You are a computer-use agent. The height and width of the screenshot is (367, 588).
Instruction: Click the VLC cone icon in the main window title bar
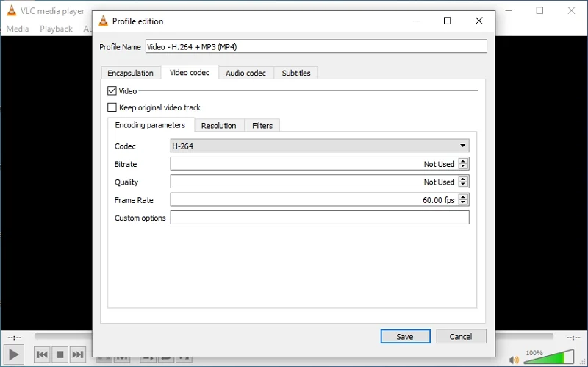(x=12, y=10)
